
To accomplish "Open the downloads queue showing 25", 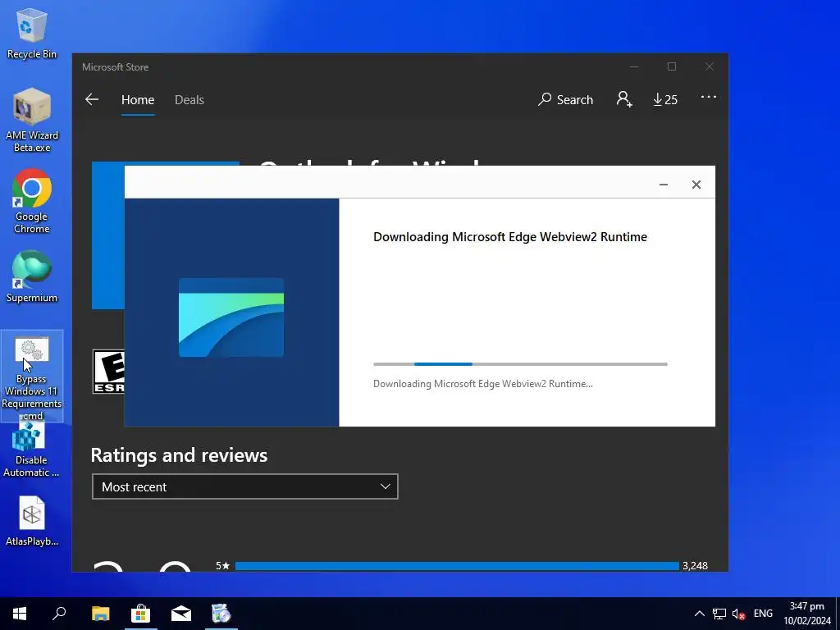I will (664, 99).
